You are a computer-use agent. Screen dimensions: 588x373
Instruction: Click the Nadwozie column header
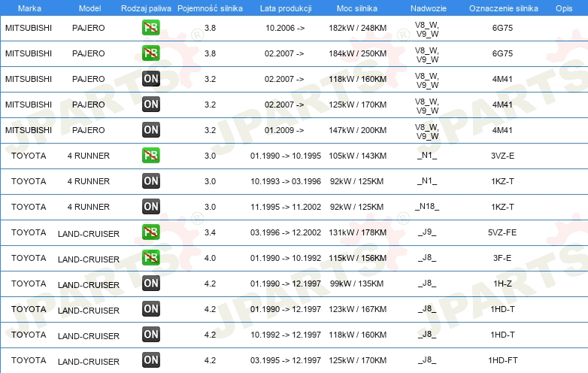tap(429, 8)
